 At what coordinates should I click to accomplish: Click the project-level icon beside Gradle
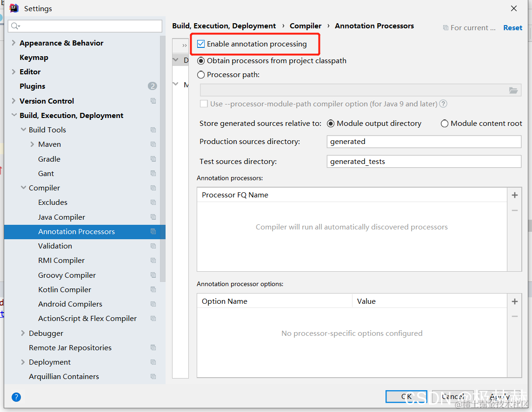(x=153, y=159)
